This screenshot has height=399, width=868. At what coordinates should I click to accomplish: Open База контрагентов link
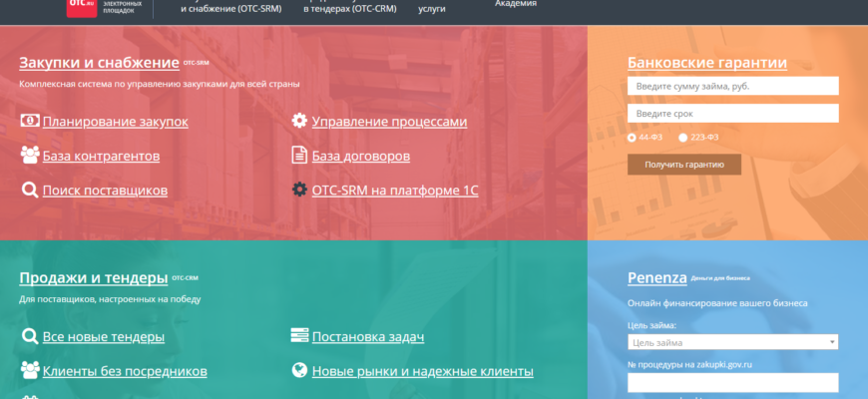tap(101, 156)
